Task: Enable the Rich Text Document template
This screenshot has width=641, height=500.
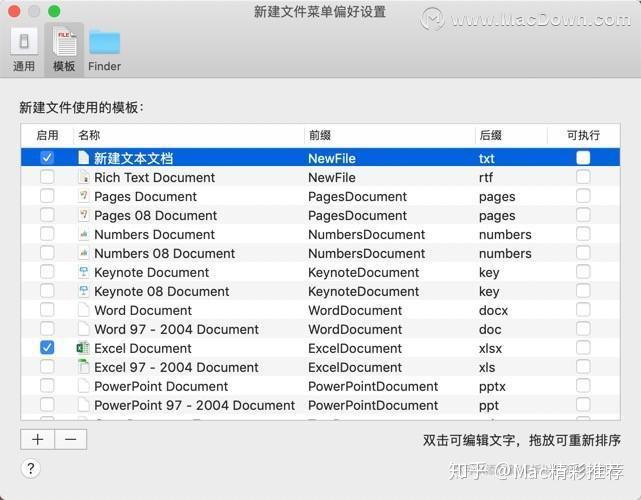Action: pos(47,177)
